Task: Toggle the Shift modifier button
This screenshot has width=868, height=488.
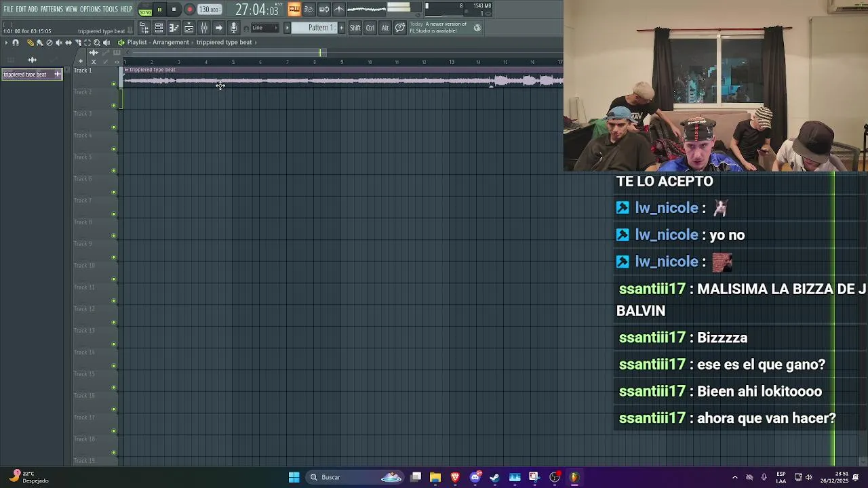Action: (x=355, y=28)
